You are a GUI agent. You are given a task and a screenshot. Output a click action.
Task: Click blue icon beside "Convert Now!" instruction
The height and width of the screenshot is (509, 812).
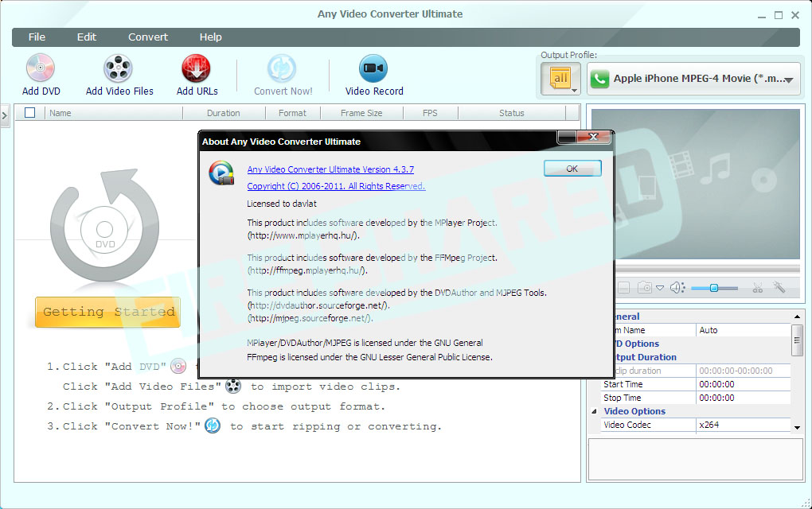[x=213, y=425]
